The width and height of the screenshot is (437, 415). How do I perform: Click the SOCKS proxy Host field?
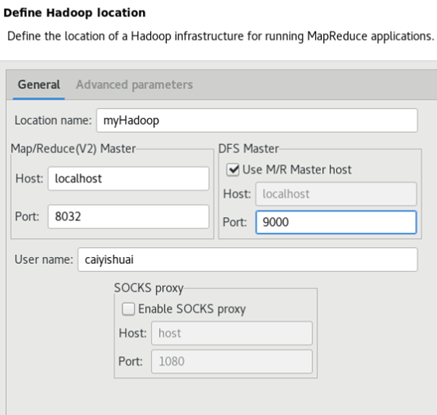232,333
